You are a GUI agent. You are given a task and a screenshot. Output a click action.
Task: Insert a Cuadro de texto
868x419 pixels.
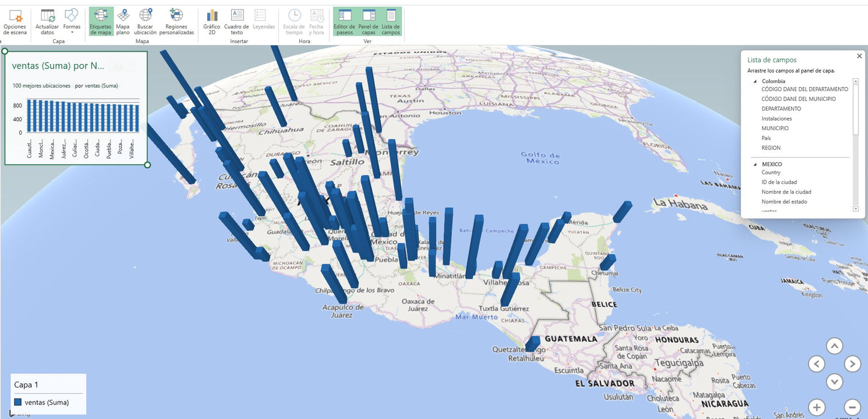[237, 22]
